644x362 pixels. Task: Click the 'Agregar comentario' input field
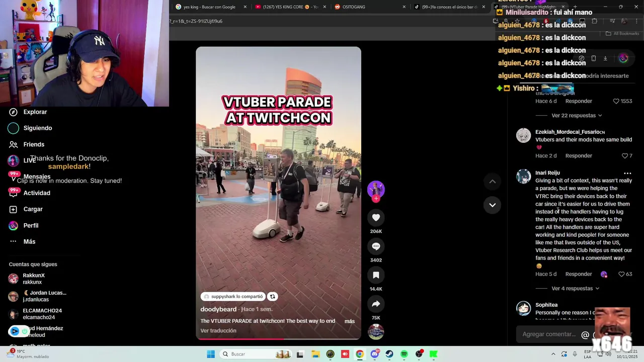pyautogui.click(x=548, y=334)
